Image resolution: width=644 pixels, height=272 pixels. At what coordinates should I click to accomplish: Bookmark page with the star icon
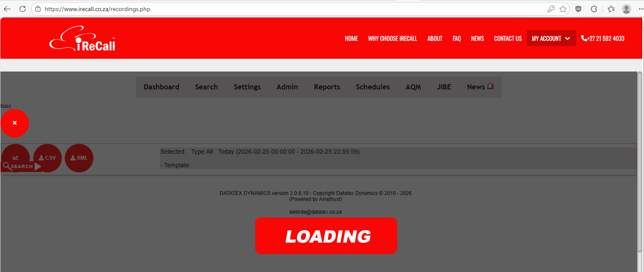tap(563, 9)
